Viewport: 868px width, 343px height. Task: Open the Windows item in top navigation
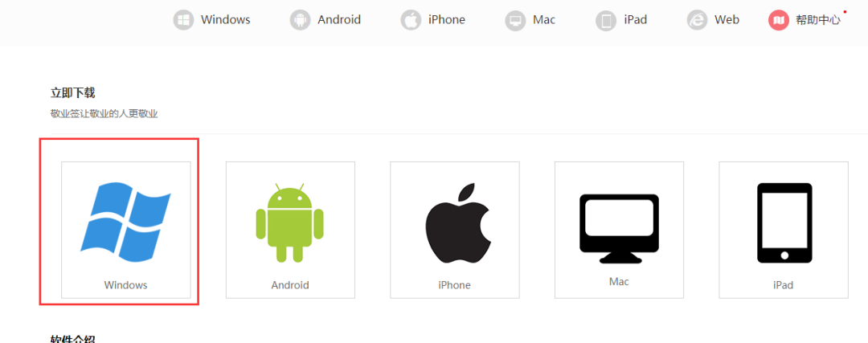coord(225,20)
